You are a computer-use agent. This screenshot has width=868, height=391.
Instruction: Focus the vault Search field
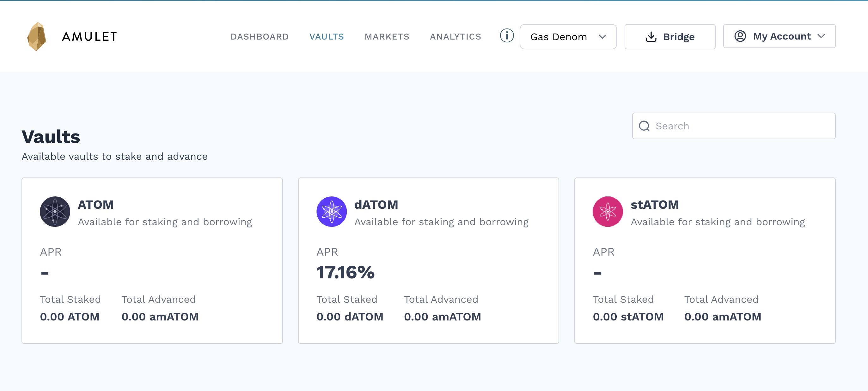741,126
